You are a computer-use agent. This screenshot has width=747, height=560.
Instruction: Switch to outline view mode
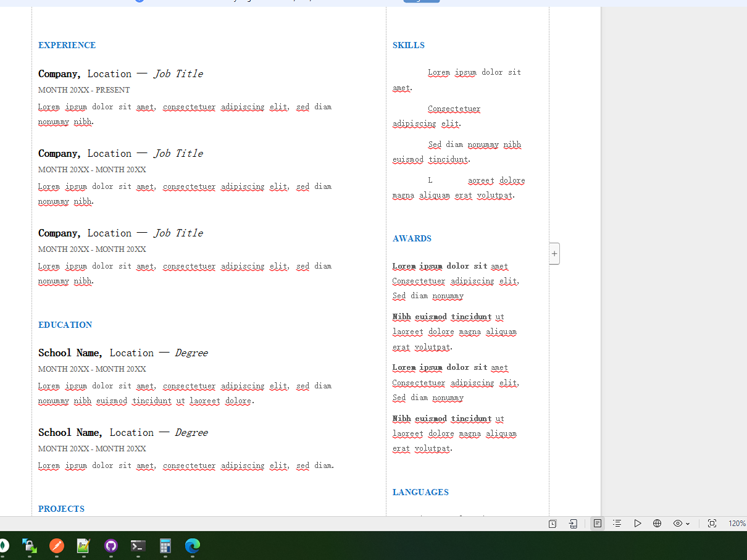click(x=617, y=524)
